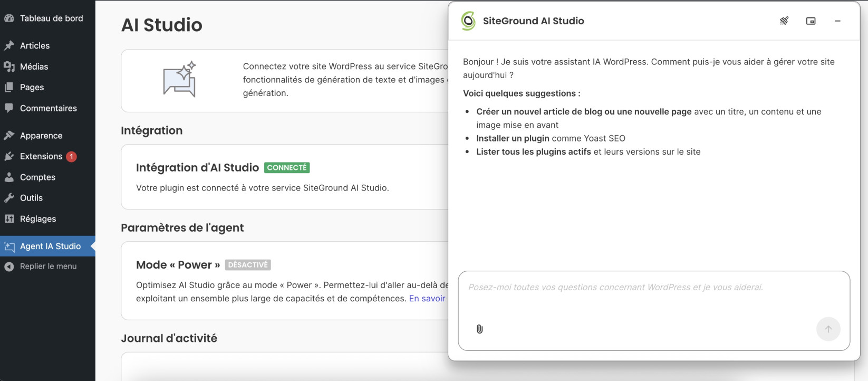Click the AI Studio page heading
This screenshot has height=381, width=868.
[162, 25]
